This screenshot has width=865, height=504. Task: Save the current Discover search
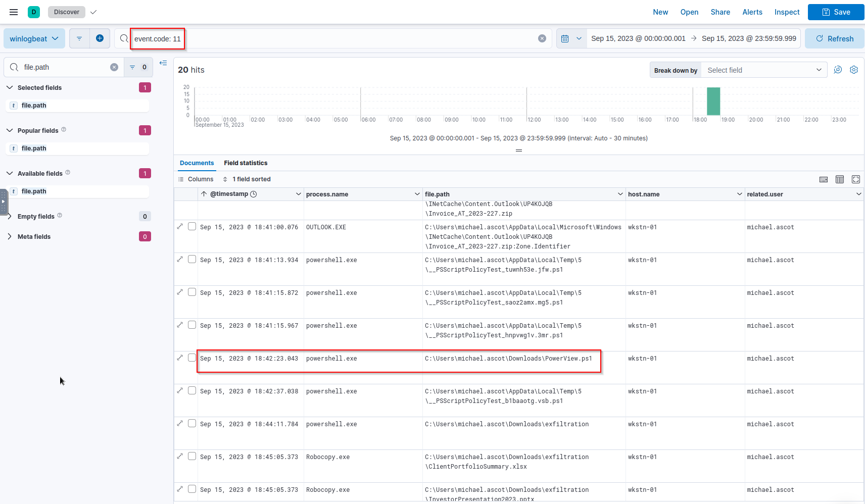click(836, 12)
